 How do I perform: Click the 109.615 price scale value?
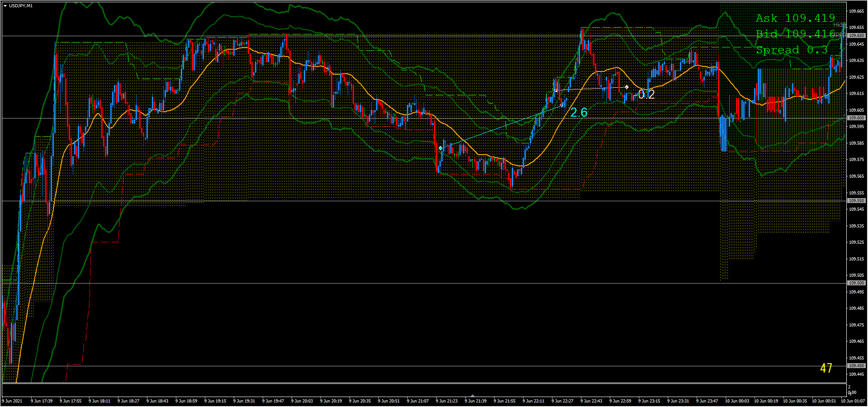[857, 93]
